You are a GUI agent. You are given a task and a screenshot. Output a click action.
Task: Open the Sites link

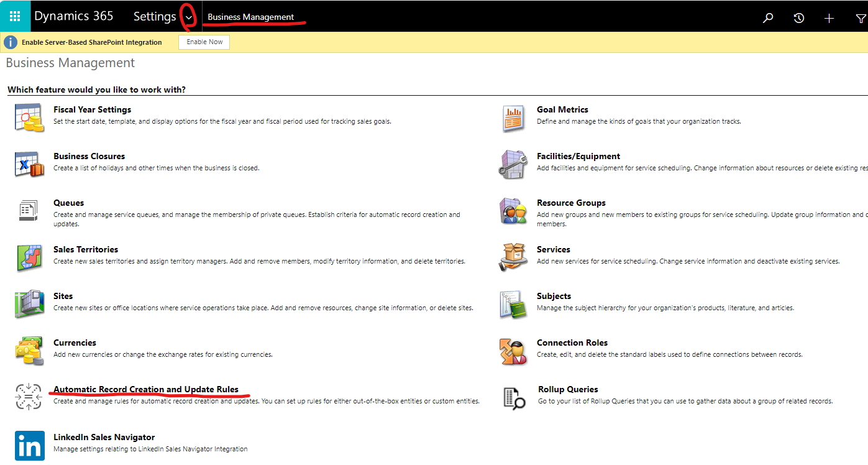[x=63, y=296]
